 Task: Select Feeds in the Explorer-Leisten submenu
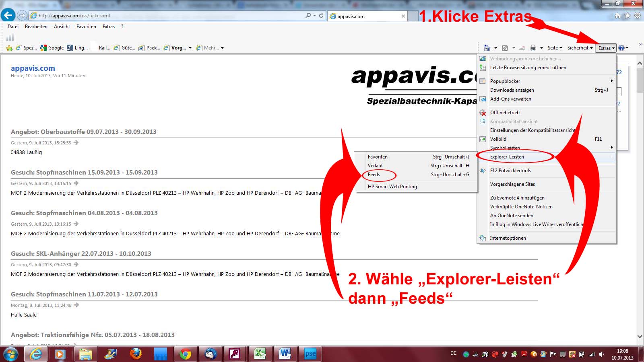[x=374, y=175]
